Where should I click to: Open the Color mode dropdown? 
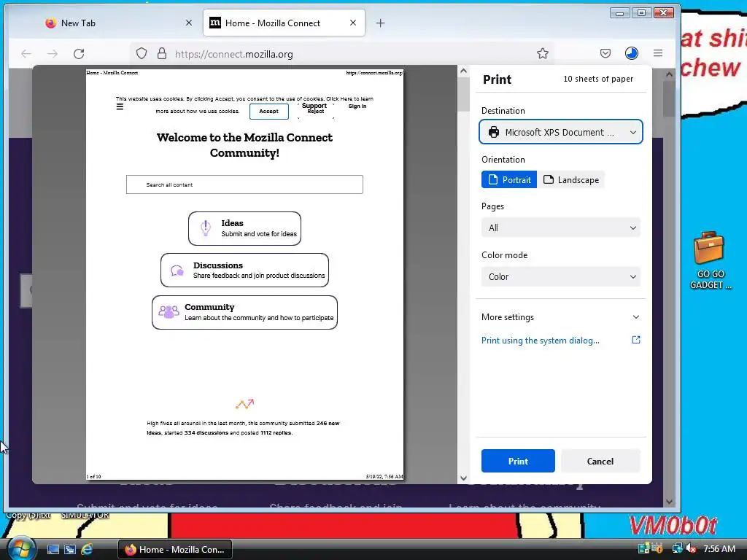click(561, 276)
